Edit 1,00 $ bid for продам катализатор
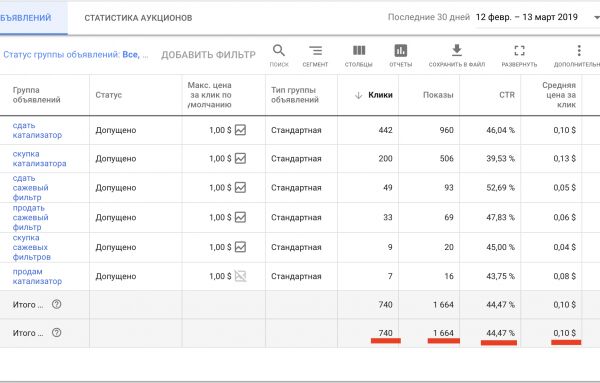 point(220,276)
